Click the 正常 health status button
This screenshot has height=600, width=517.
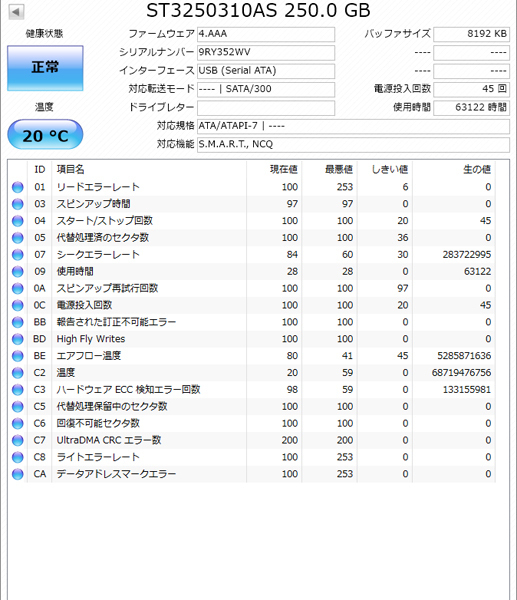click(45, 68)
